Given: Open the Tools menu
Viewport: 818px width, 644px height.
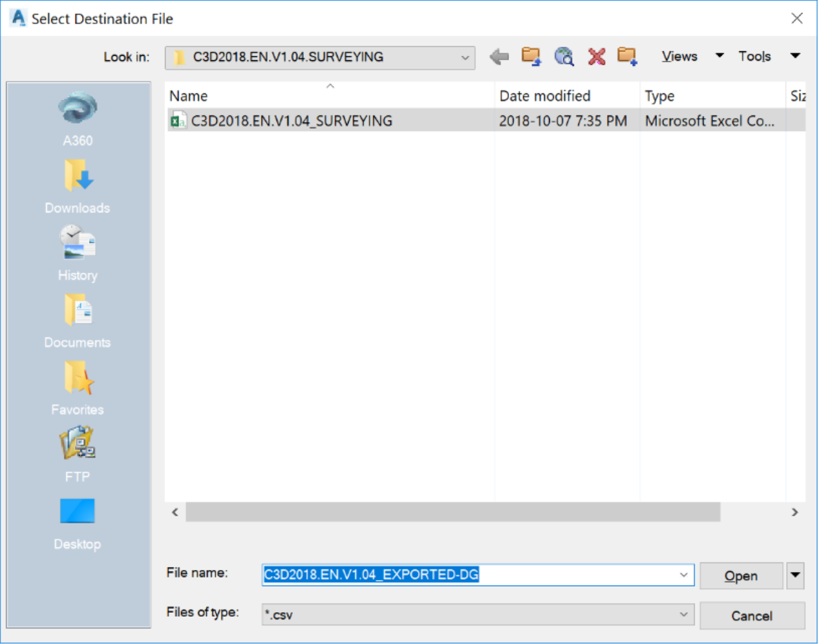Looking at the screenshot, I should [x=754, y=56].
